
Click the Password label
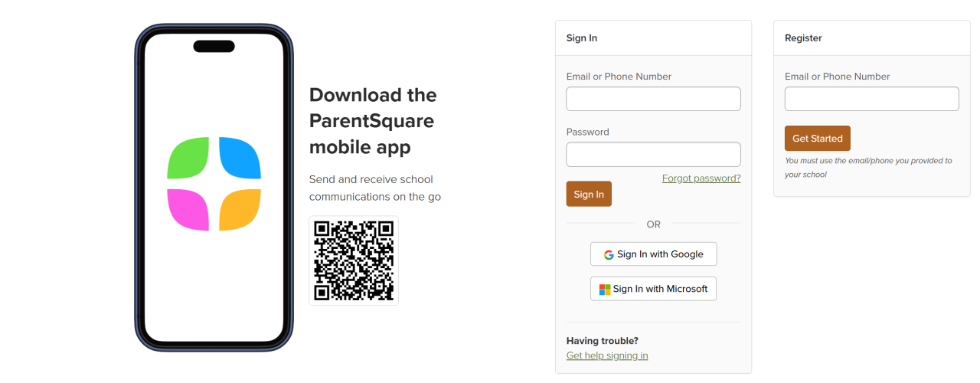coord(587,132)
